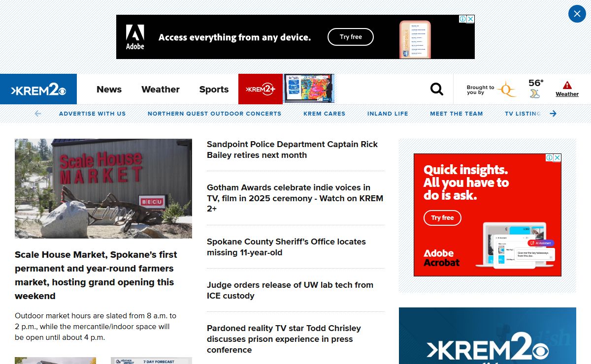Go to Advertise With Us

[x=93, y=114]
